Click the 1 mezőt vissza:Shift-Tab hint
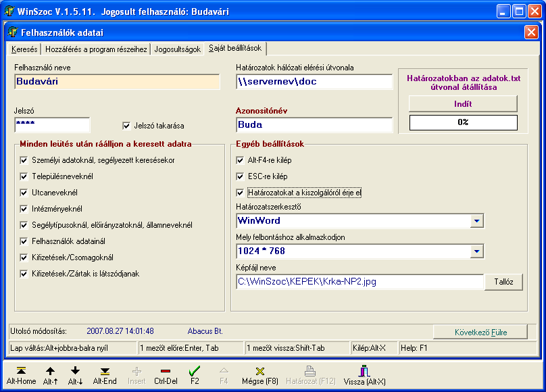The width and height of the screenshot is (546, 392). coord(297,348)
